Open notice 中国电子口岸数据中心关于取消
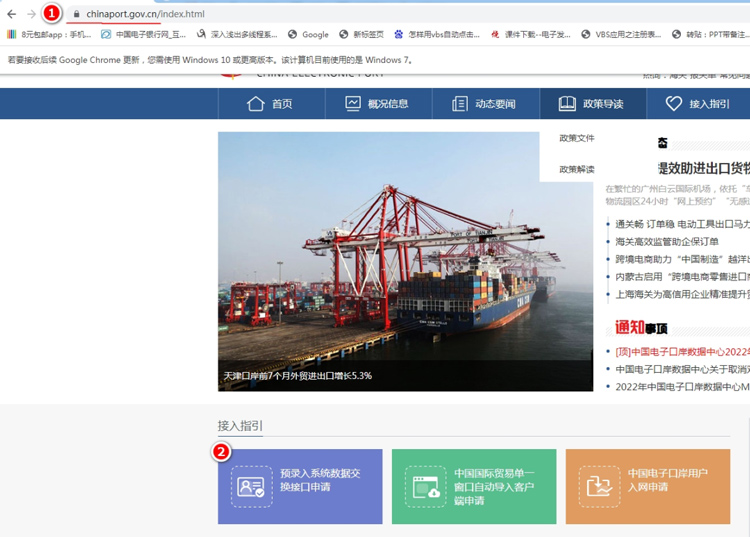Viewport: 750px width, 537px height. [x=682, y=369]
